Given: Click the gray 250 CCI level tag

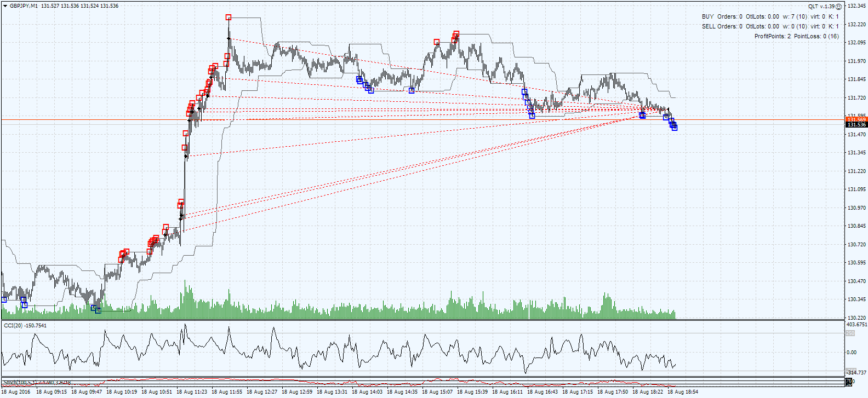Looking at the screenshot, I should pos(850,333).
